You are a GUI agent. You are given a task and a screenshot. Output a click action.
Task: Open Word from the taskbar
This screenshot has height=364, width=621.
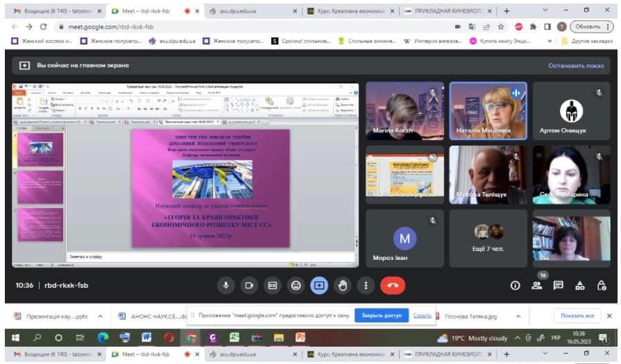coord(146,338)
